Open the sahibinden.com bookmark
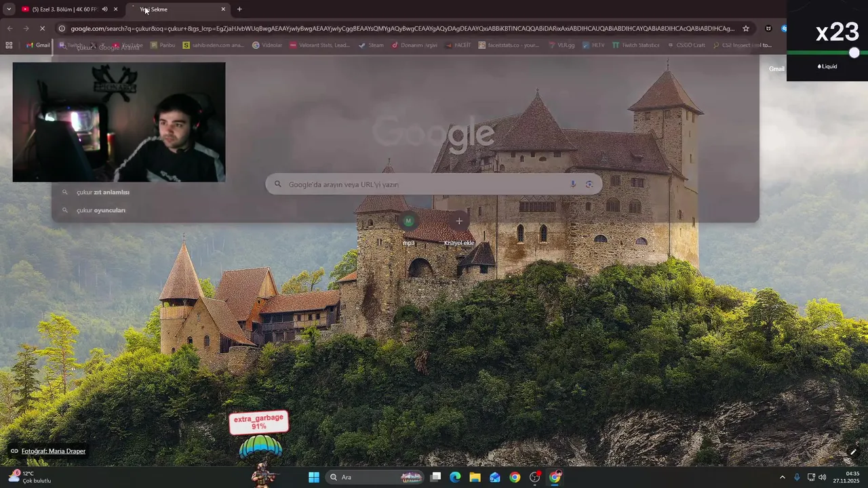 click(x=213, y=45)
